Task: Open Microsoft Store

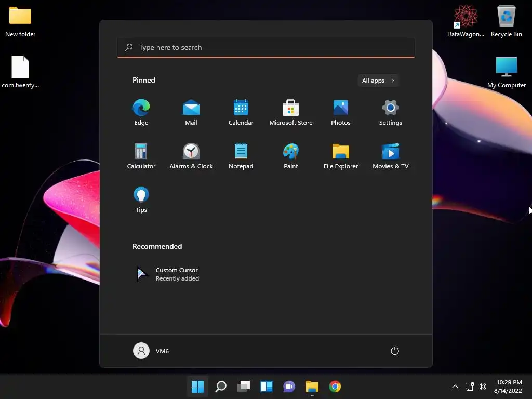Action: click(291, 112)
